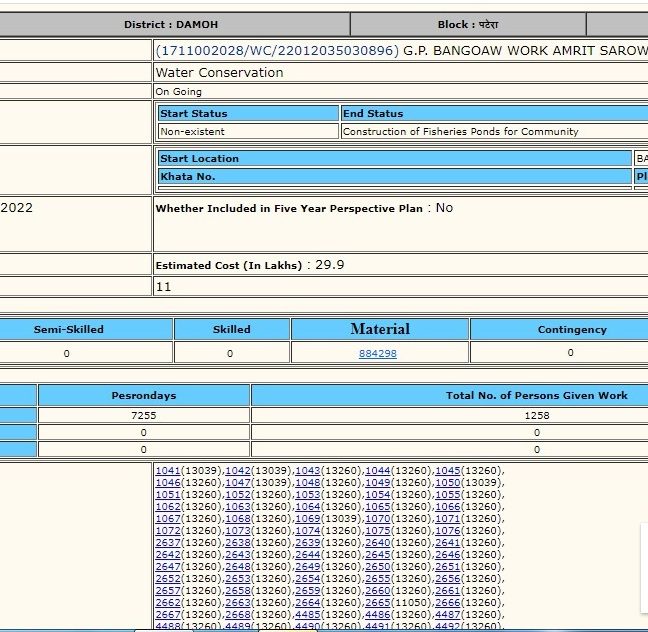Open muster roll link 2637
Image resolution: width=648 pixels, height=632 pixels.
tap(168, 542)
